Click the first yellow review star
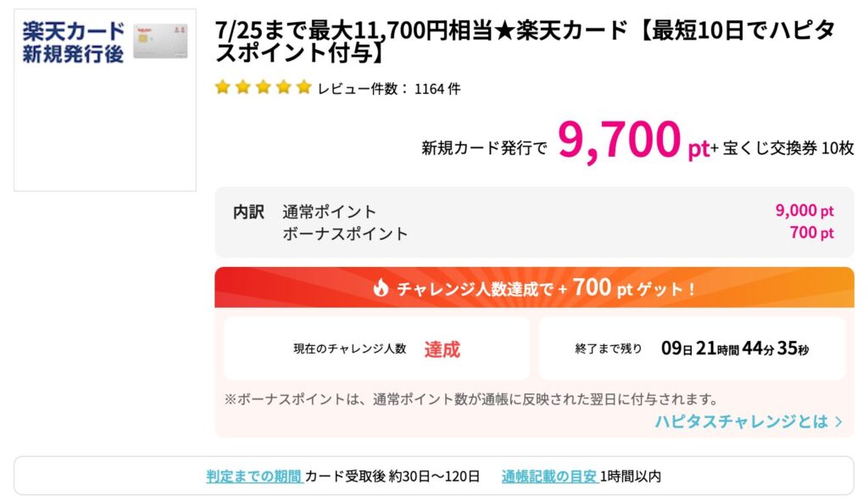This screenshot has width=868, height=501. point(223,87)
